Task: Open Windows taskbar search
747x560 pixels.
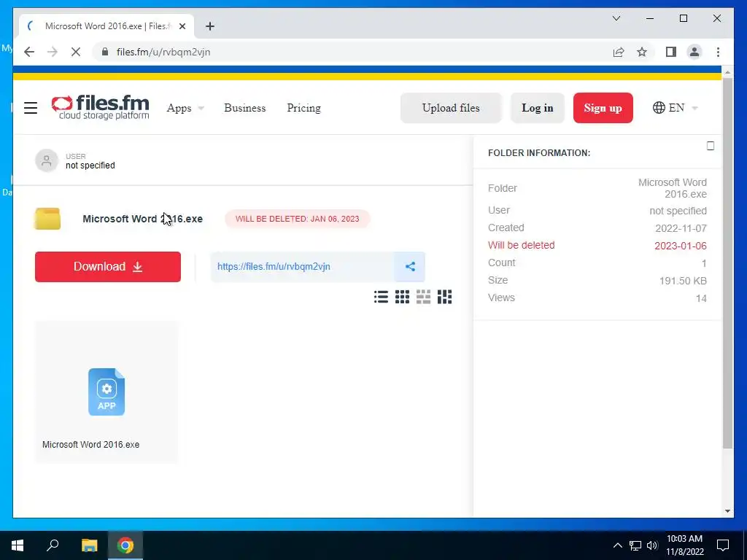Action: coord(53,545)
